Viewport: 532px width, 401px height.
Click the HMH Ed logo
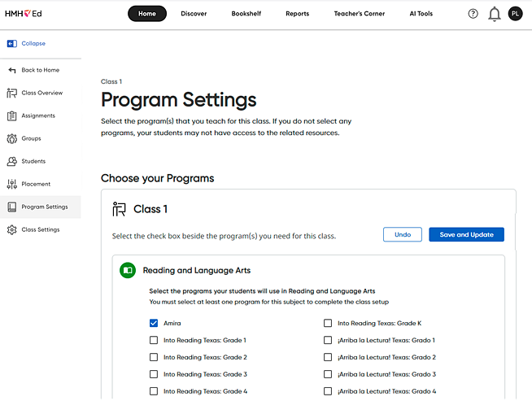pyautogui.click(x=24, y=14)
